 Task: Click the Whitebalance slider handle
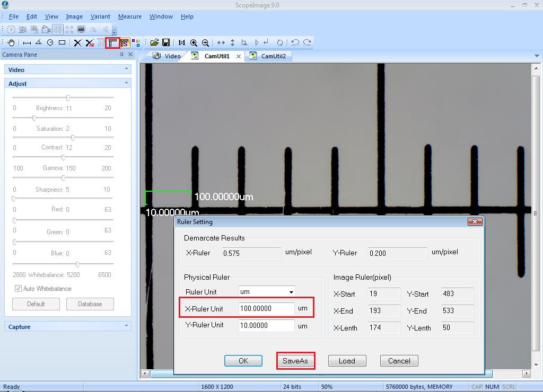pyautogui.click(x=77, y=264)
